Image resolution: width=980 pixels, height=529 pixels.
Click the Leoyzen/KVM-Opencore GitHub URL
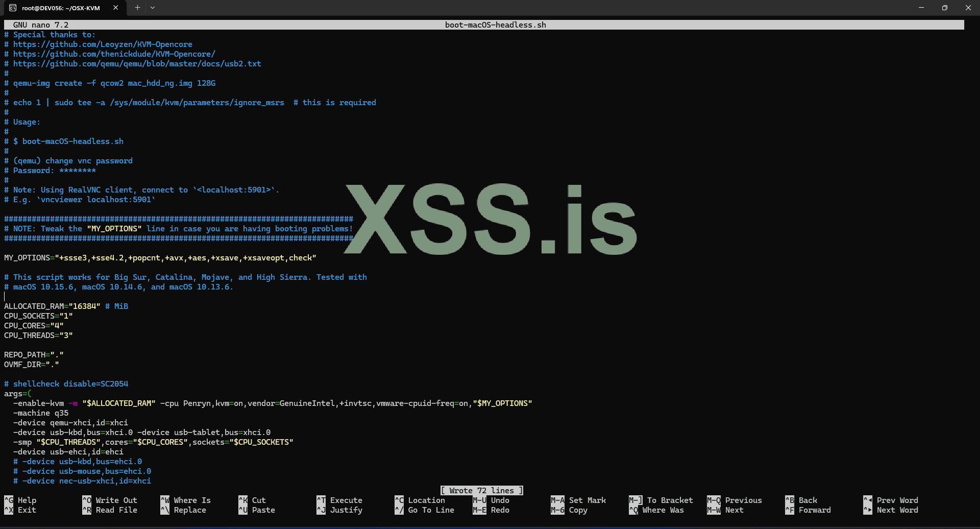click(x=103, y=44)
